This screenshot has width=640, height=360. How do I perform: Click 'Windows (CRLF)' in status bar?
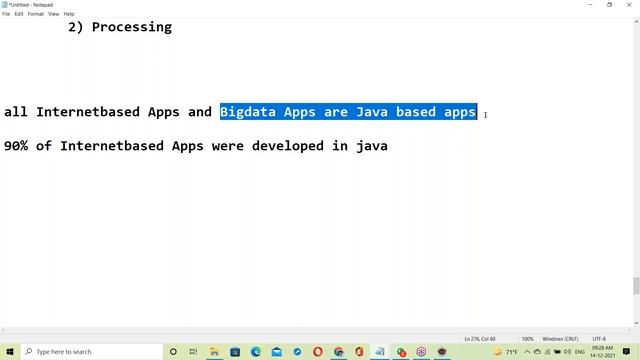point(560,339)
